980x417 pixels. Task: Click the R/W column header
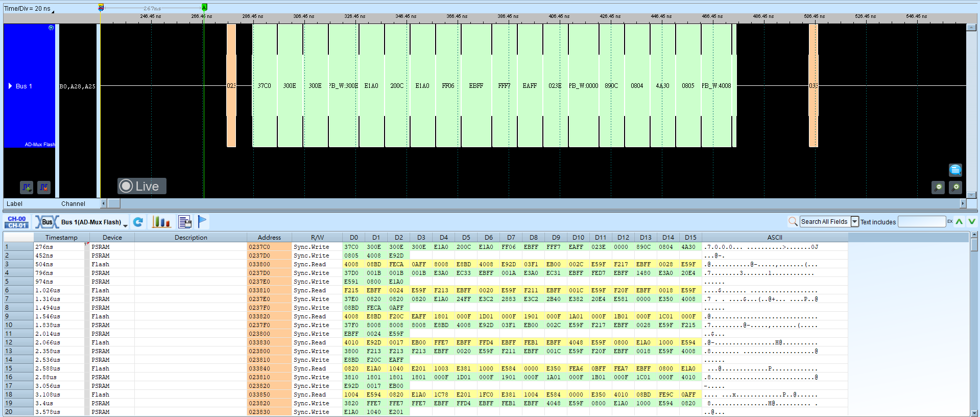tap(317, 237)
